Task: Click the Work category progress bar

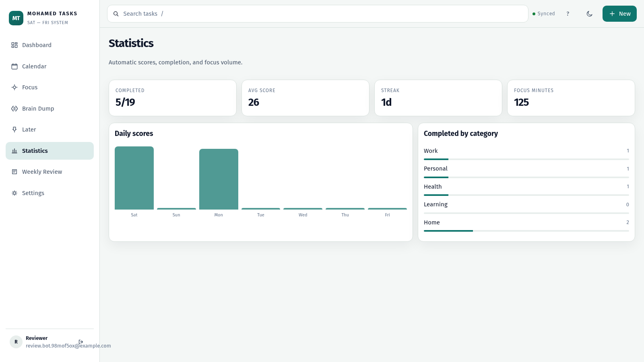Action: click(526, 159)
